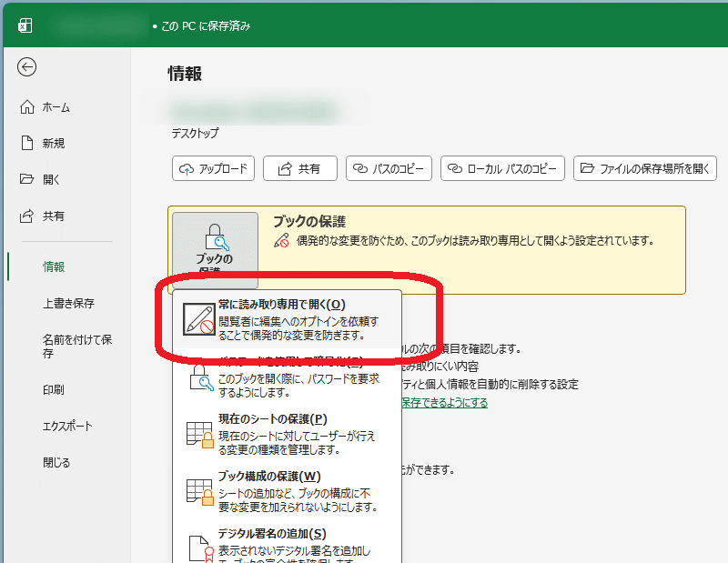Click the アップロード button
This screenshot has width=728, height=563.
tap(213, 168)
